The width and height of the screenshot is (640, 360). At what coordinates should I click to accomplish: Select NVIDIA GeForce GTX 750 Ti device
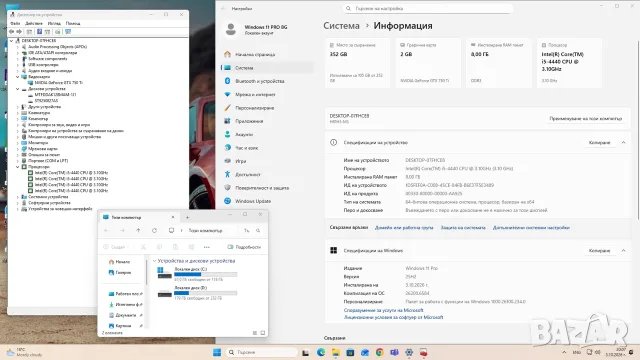pyautogui.click(x=58, y=82)
